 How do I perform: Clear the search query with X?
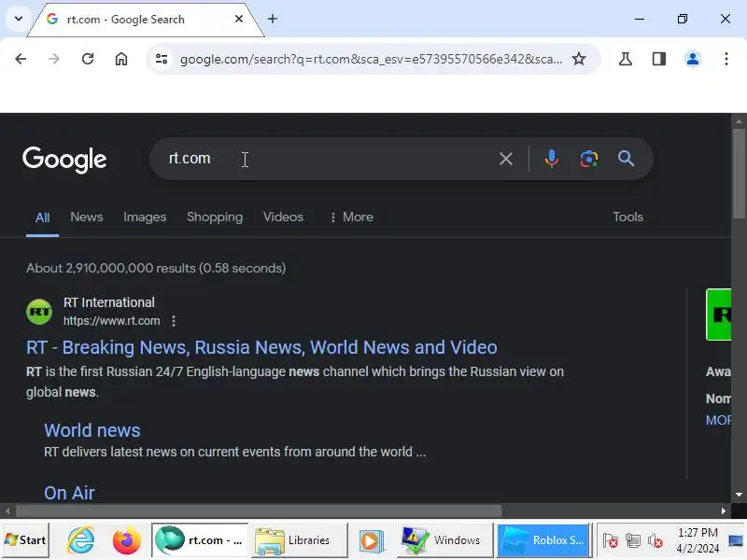tap(506, 159)
